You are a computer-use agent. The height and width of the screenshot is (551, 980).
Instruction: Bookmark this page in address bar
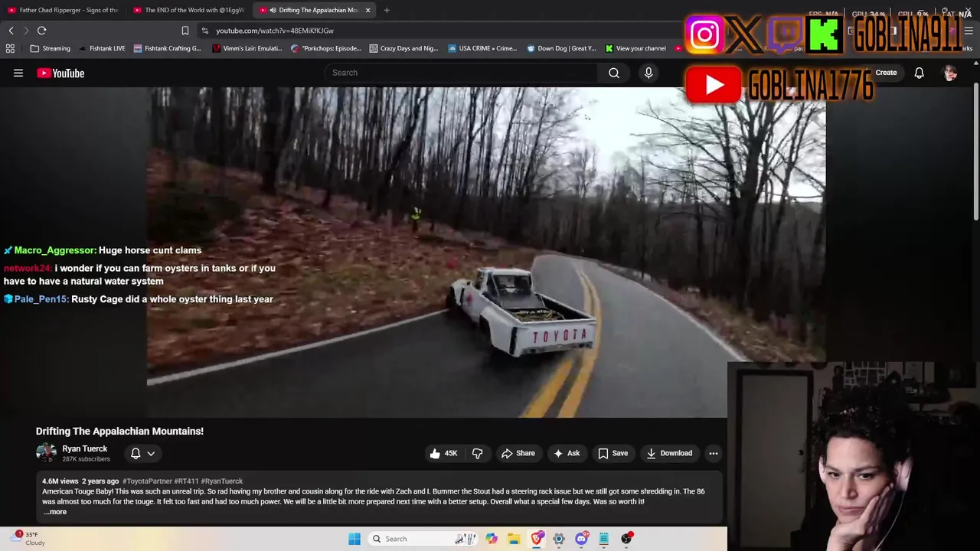(185, 31)
